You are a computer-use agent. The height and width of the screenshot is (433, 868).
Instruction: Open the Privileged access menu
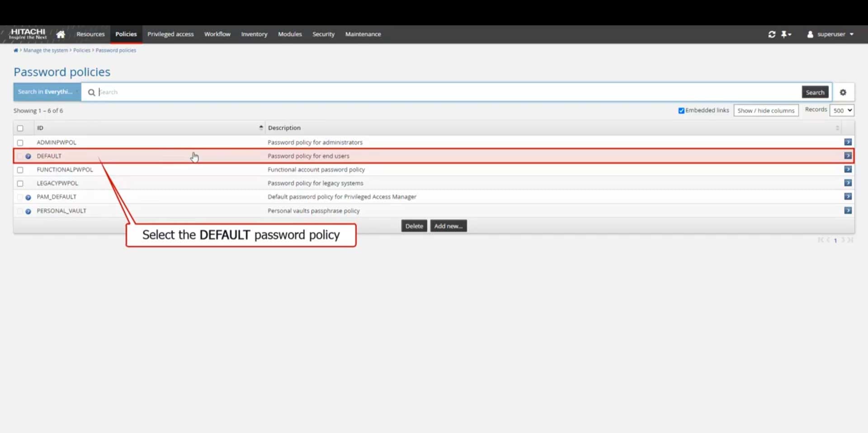pos(170,34)
